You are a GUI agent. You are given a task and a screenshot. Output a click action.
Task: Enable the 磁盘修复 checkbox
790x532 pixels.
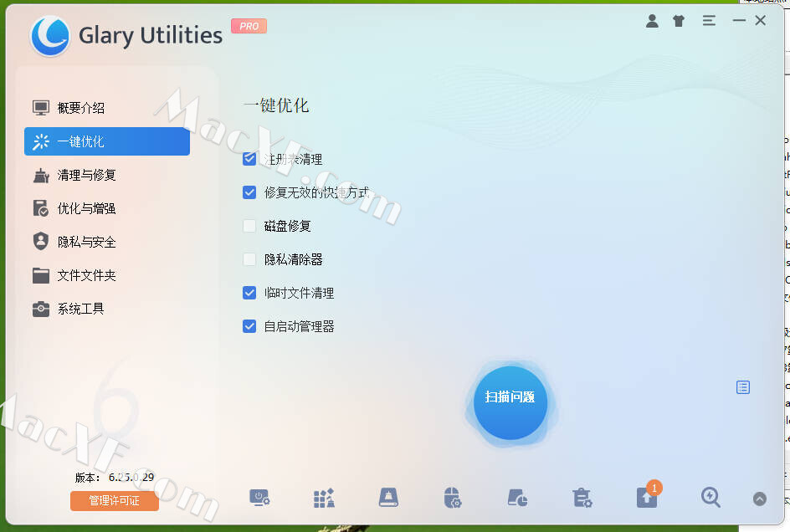click(x=249, y=226)
